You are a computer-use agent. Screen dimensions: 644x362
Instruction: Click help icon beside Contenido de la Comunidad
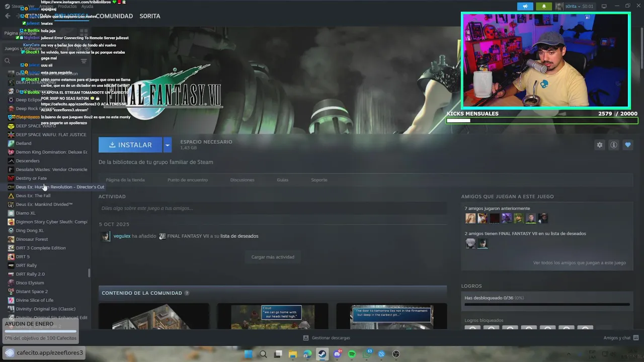187,293
